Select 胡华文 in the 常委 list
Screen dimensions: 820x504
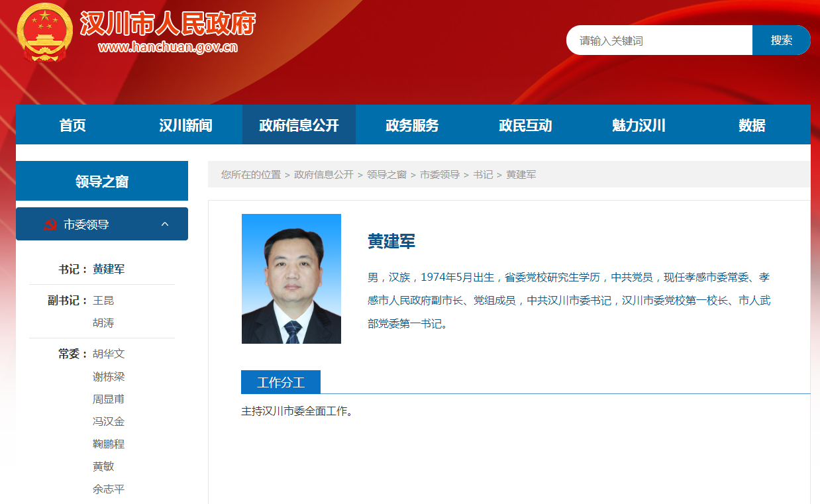tap(109, 354)
